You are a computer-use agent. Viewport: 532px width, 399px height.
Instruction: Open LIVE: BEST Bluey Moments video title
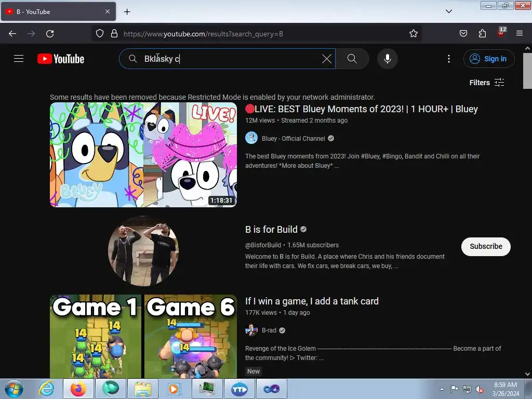click(x=362, y=109)
